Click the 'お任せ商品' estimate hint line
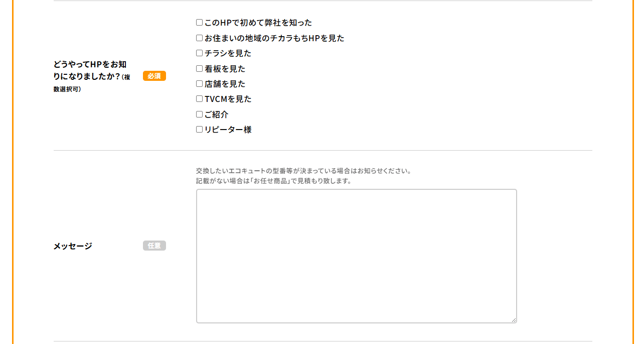The width and height of the screenshot is (644, 344). [x=274, y=181]
